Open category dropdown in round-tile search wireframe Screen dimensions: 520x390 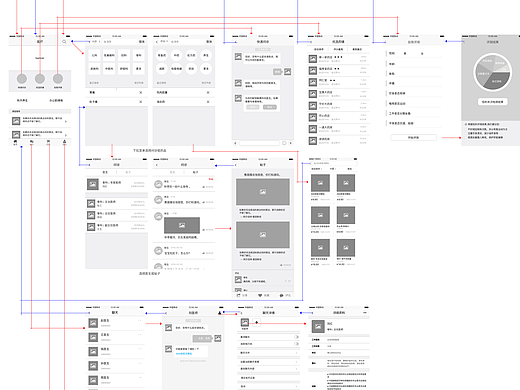click(x=164, y=41)
